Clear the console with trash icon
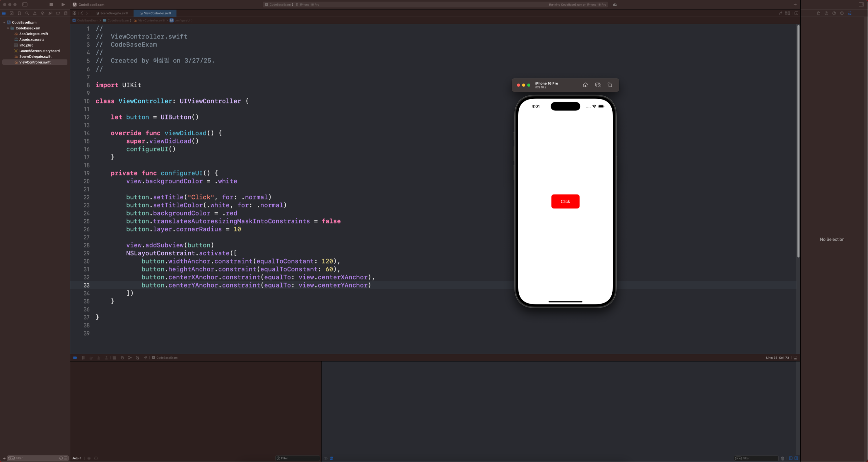This screenshot has height=462, width=868. pos(782,458)
